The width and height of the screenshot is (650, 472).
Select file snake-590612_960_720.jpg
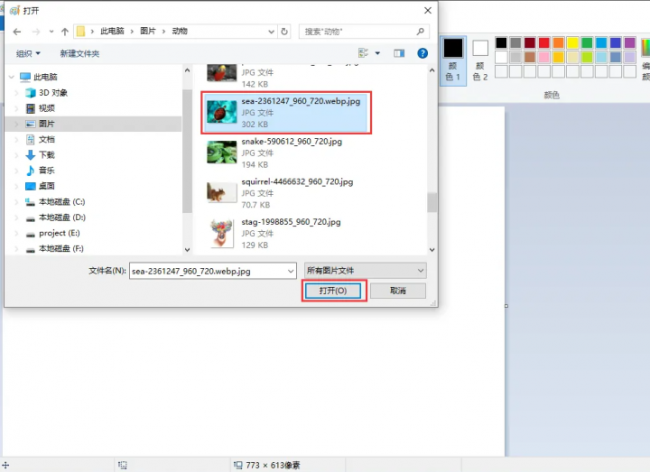[286, 153]
